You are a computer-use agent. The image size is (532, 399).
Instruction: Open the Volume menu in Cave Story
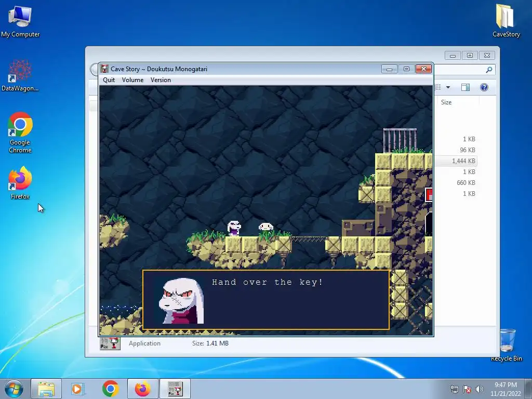coord(132,80)
